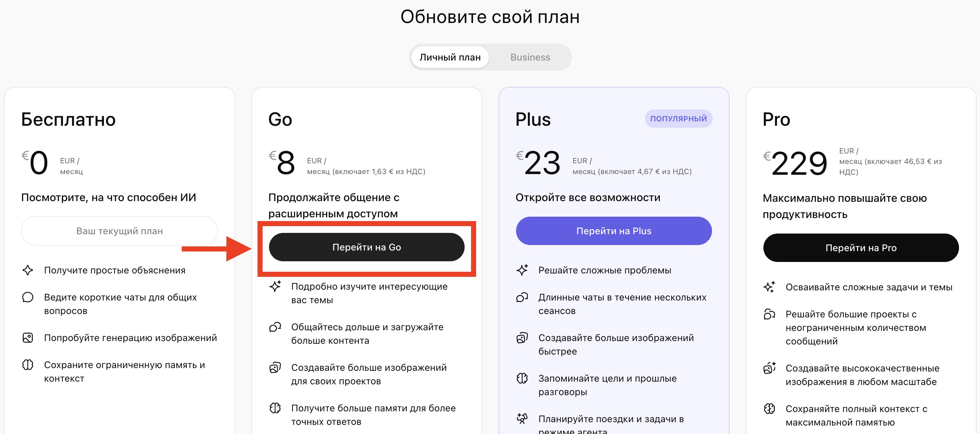Click the sparkle icon next to 'Решайте сложные проблемы'

(x=523, y=270)
